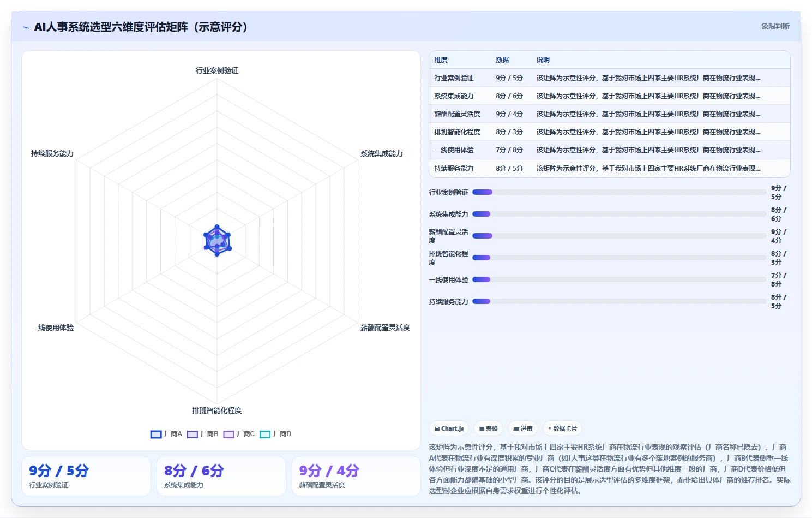Select the 表格 tag chip
812x518 pixels.
488,428
